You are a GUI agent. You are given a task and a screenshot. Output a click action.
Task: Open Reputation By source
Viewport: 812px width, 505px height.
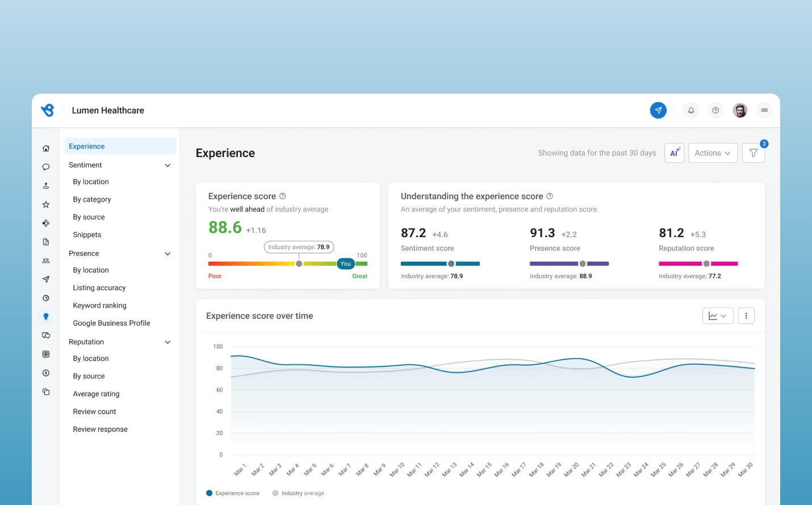[x=89, y=376]
